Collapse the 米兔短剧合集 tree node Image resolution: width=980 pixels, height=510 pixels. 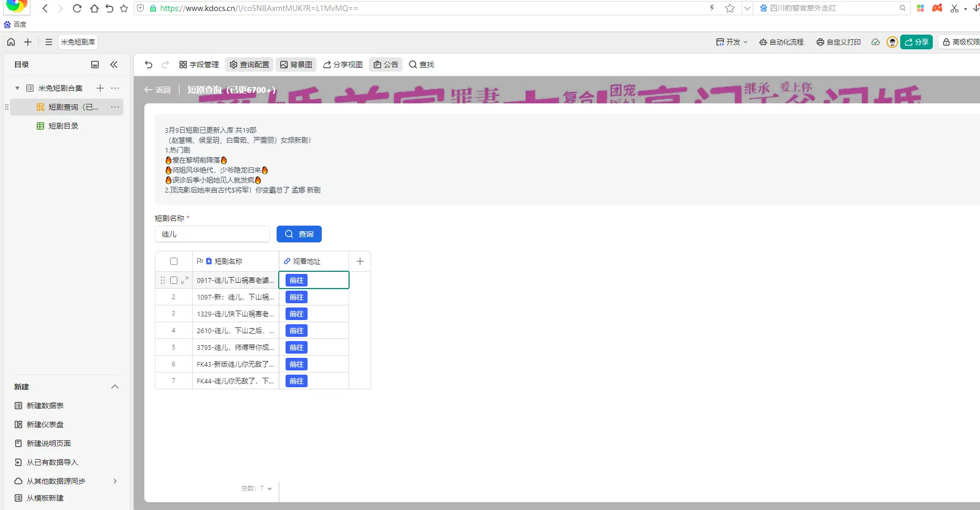click(16, 88)
